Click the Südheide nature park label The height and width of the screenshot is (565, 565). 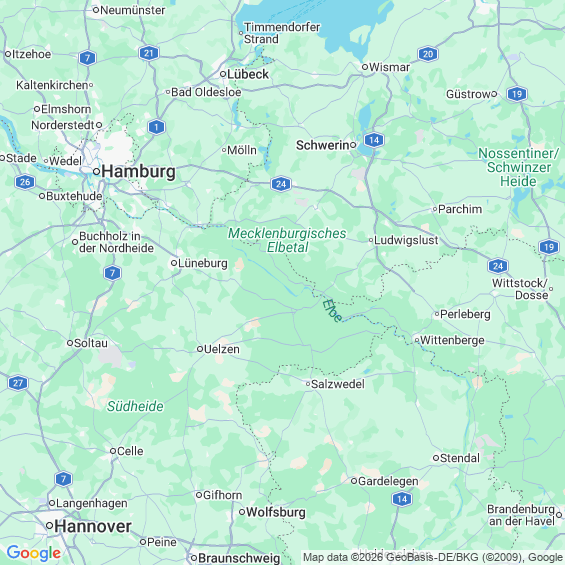pos(135,406)
